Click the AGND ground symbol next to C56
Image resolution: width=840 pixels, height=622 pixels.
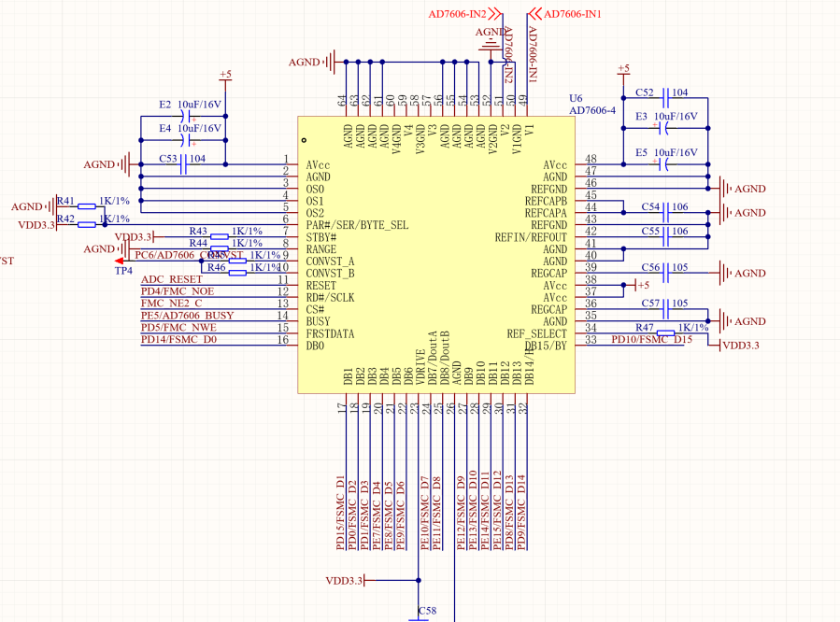pos(737,273)
